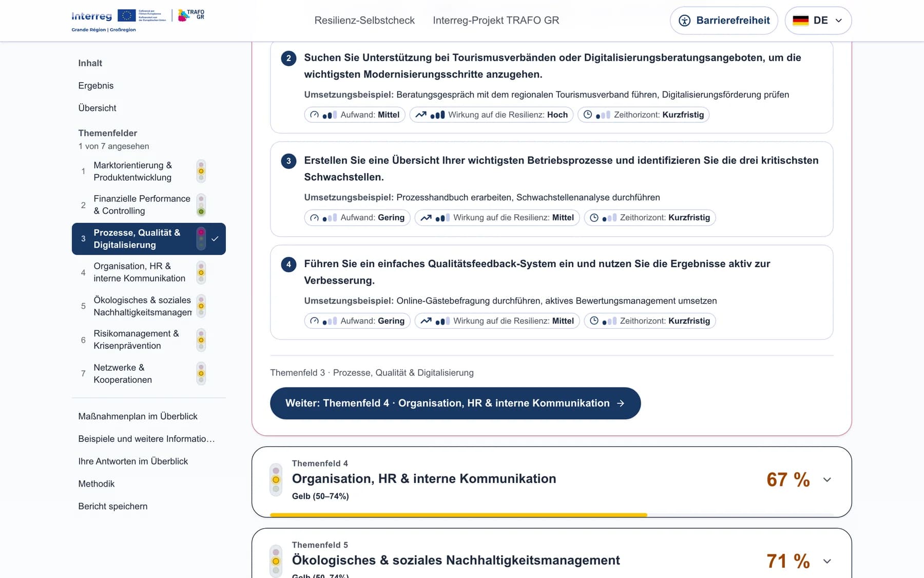Click the Barrierefreiheit button
This screenshot has height=578, width=924.
point(724,21)
